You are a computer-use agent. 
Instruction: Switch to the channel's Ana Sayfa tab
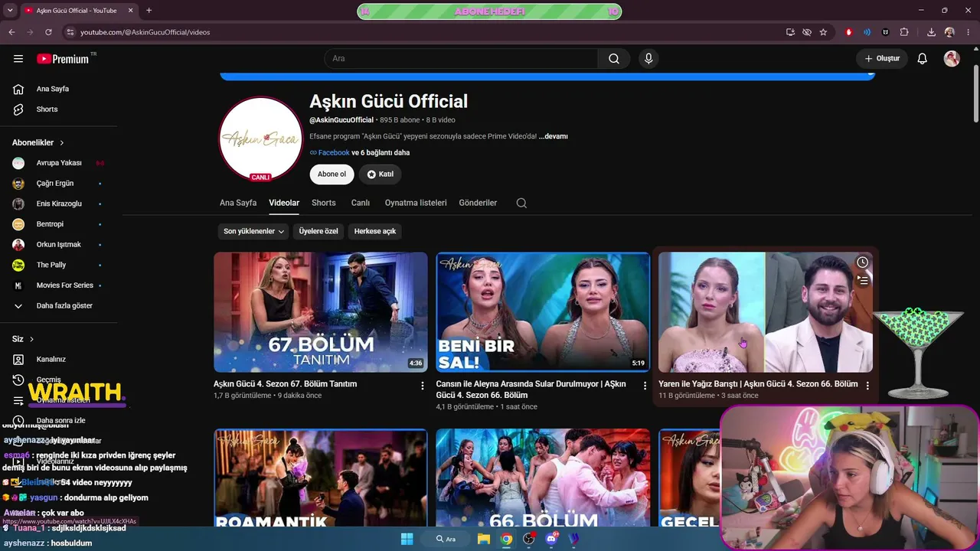(238, 203)
